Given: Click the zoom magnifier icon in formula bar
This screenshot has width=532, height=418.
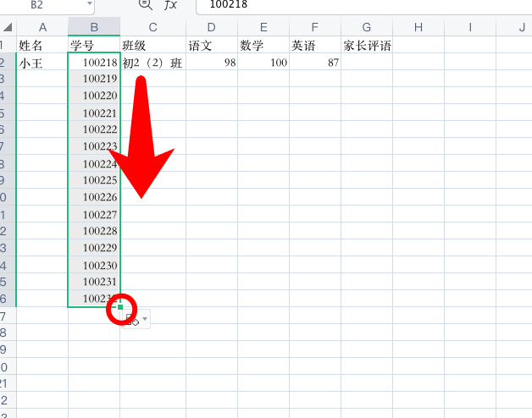Looking at the screenshot, I should [146, 4].
